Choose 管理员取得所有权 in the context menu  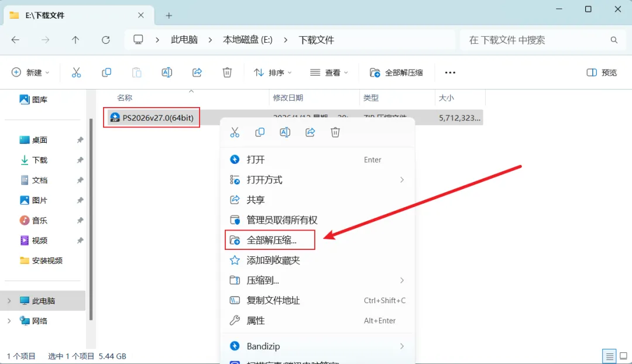click(318, 220)
